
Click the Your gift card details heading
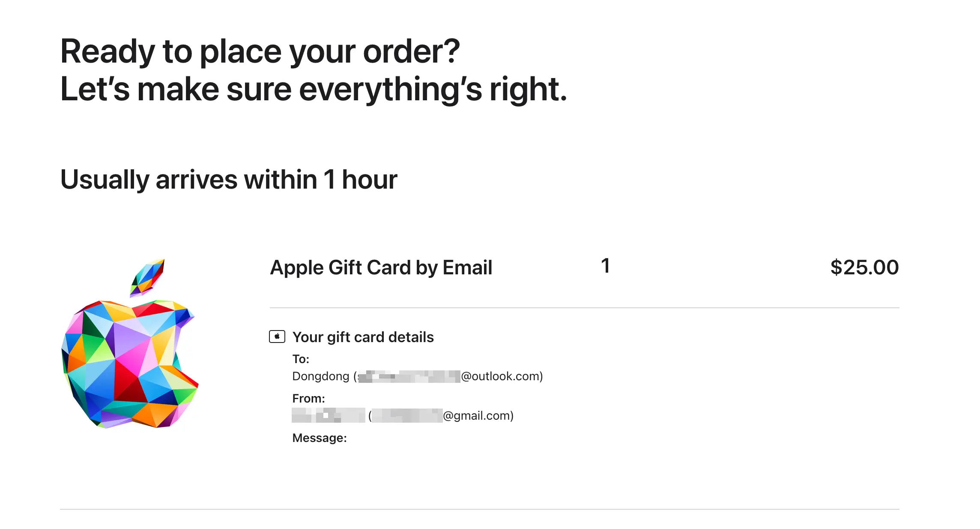point(363,337)
